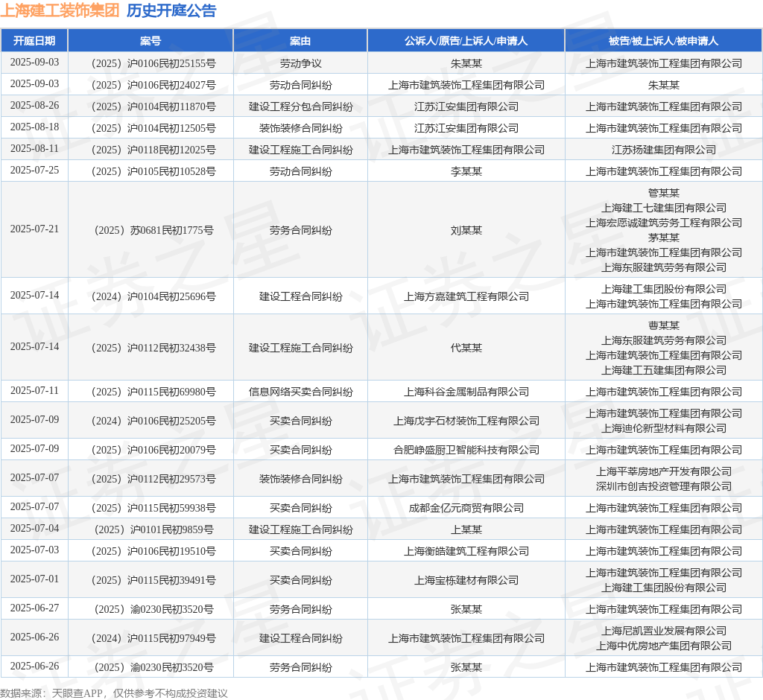This screenshot has width=763, height=700.
Task: Select the date 2025-08-26
Action: click(34, 106)
